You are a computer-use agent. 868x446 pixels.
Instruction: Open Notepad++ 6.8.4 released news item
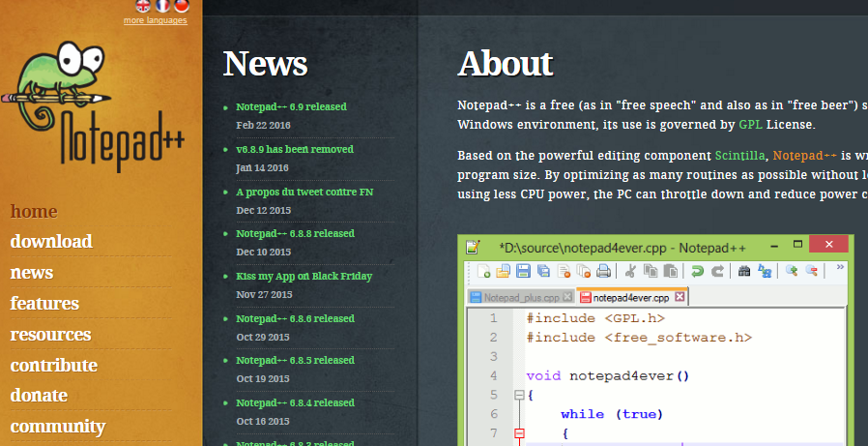pyautogui.click(x=295, y=402)
